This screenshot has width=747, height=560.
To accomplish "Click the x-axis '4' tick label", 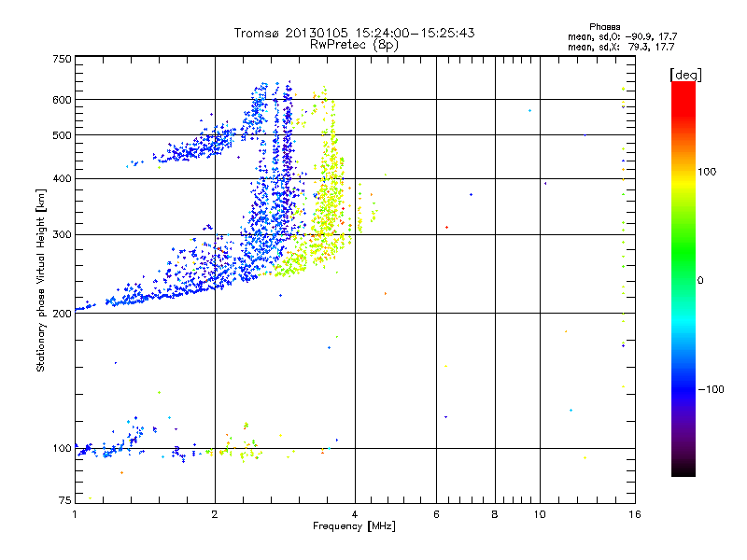I will pyautogui.click(x=355, y=514).
